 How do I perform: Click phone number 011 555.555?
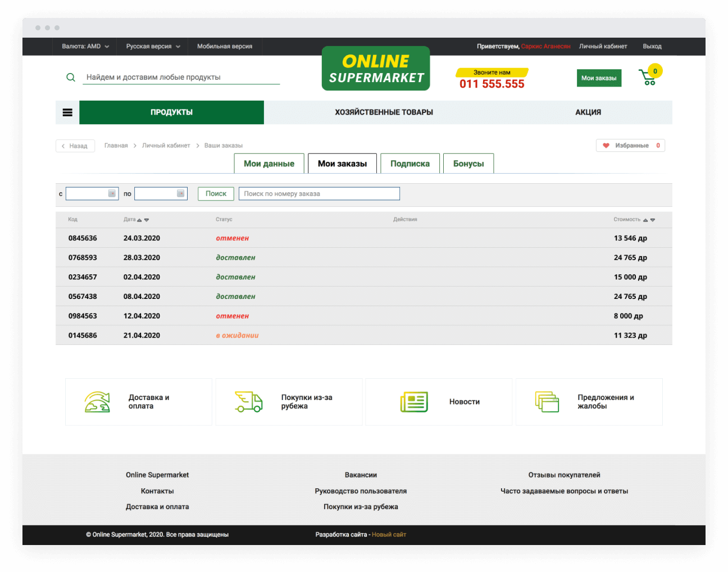[x=492, y=84]
